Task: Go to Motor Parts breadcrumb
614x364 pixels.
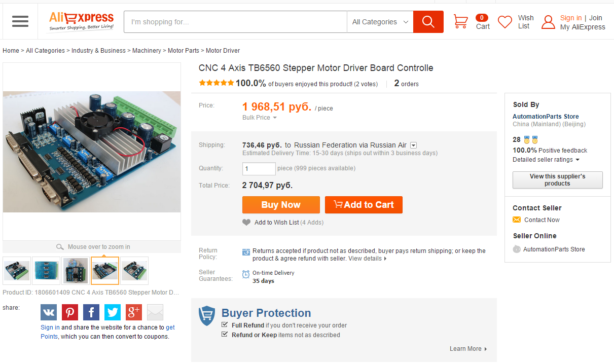Action: pyautogui.click(x=184, y=51)
